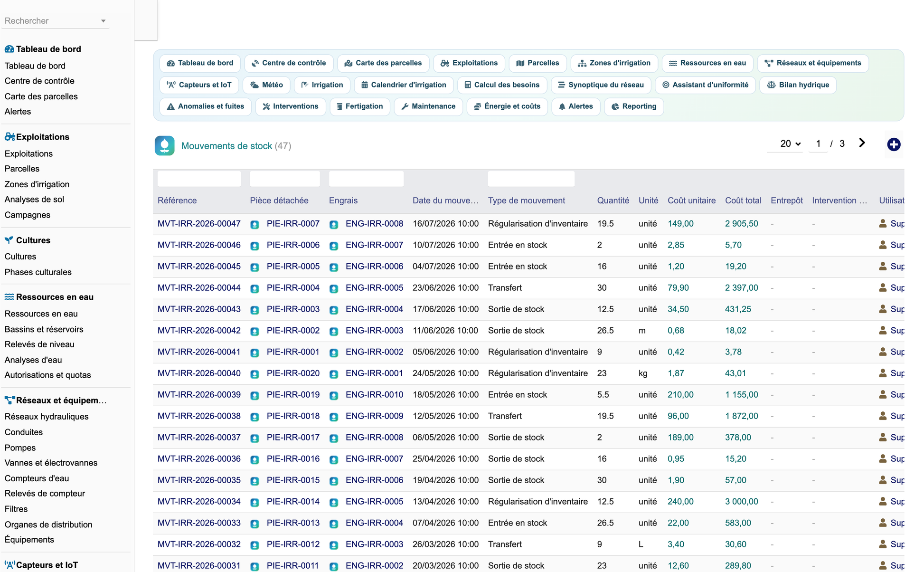Click the Exploitations tractor icon in sidebar
924x572 pixels.
click(9, 137)
